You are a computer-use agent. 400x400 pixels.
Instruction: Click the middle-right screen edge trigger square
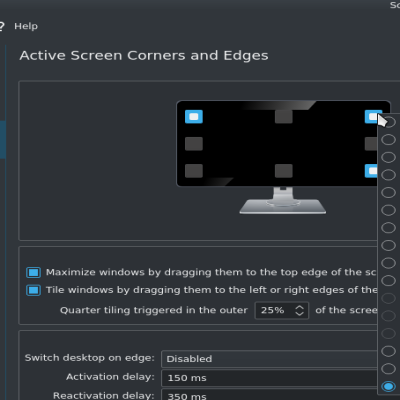click(x=371, y=144)
